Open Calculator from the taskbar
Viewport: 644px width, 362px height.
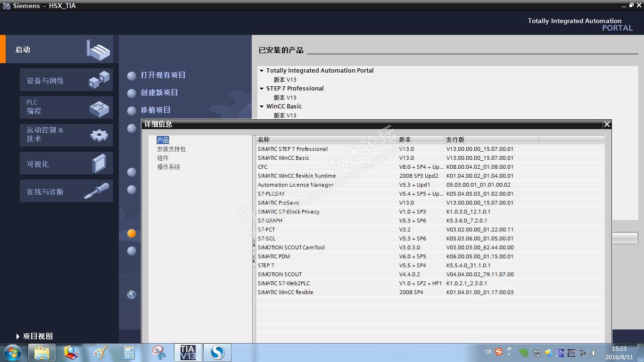pos(130,353)
